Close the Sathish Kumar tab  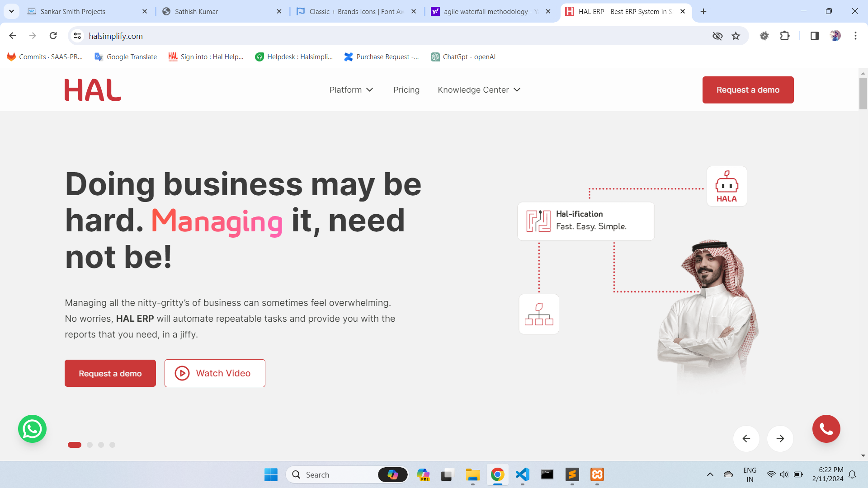click(279, 11)
